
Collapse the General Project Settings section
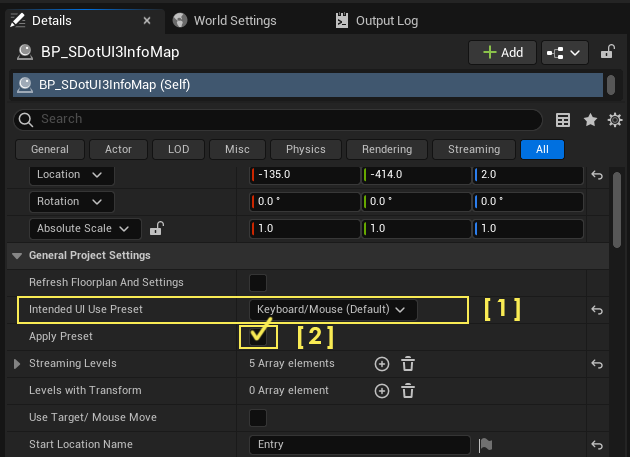tap(17, 256)
